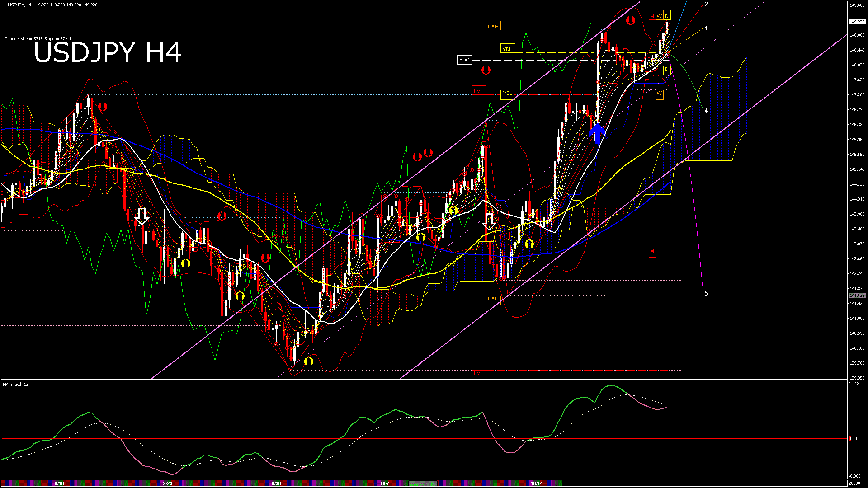The image size is (868, 488).
Task: Click the Channel size and Slope text
Action: pyautogui.click(x=38, y=39)
